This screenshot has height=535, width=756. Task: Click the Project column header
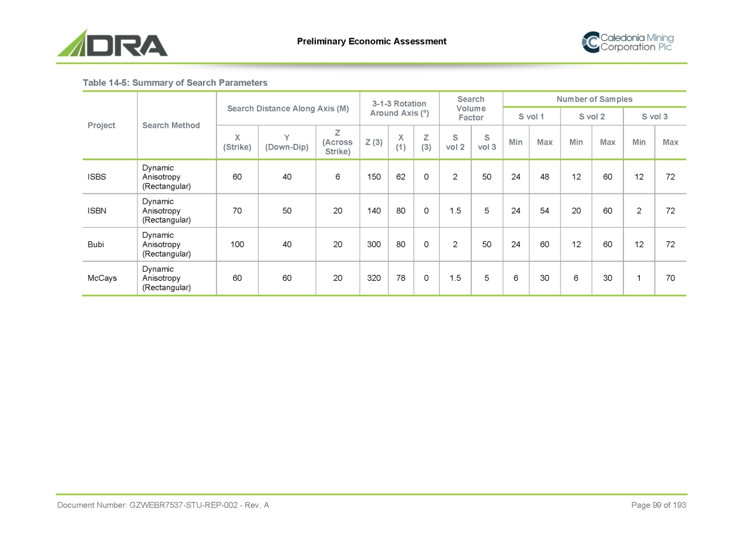pos(101,125)
